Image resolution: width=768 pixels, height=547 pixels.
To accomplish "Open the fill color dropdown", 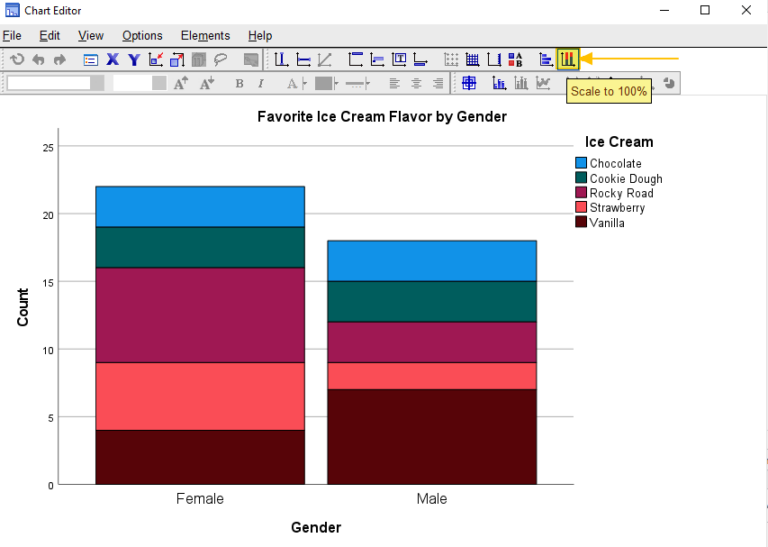I will 326,83.
